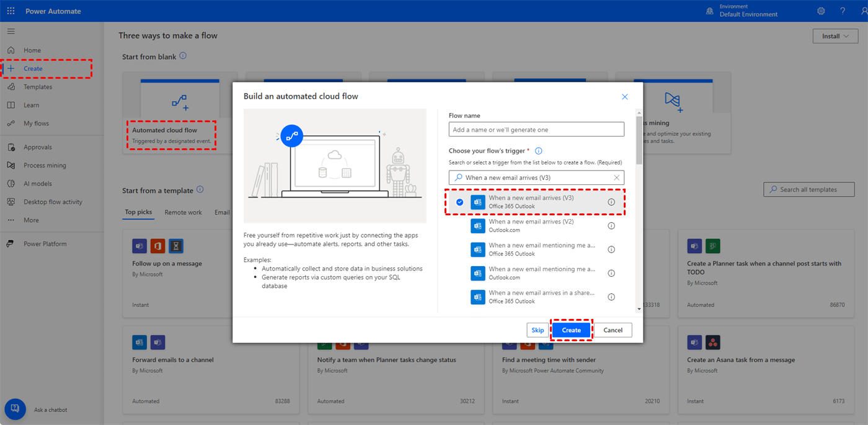Click the Cancel button
Image resolution: width=868 pixels, height=425 pixels.
click(613, 330)
